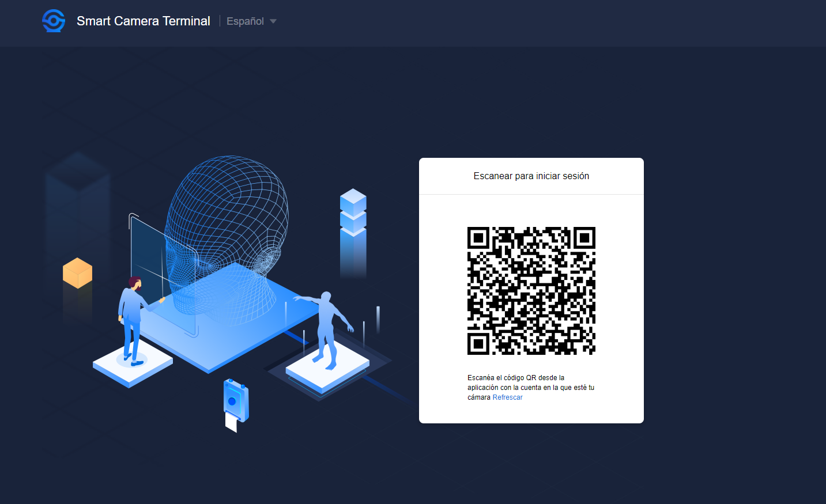Click the QR scan instruction text

pyautogui.click(x=531, y=388)
